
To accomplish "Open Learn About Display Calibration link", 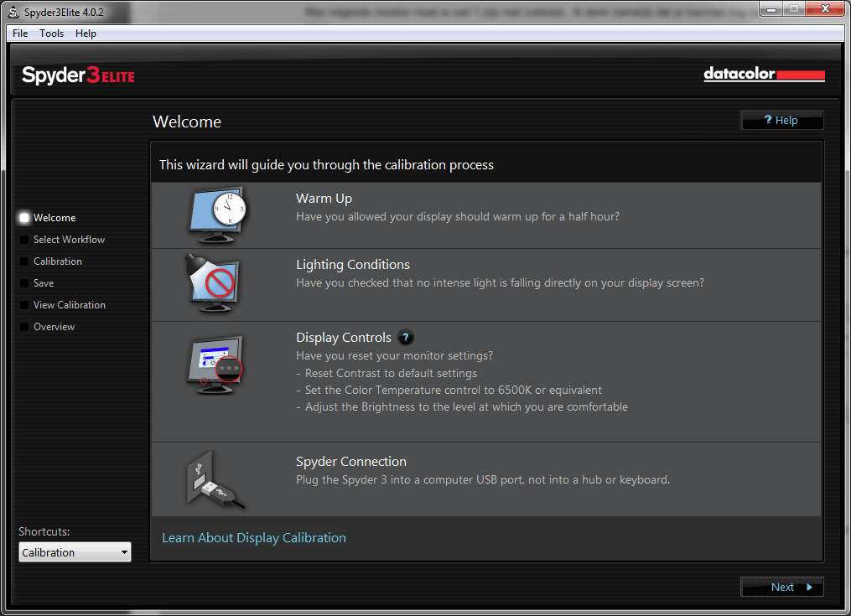I will pyautogui.click(x=254, y=537).
